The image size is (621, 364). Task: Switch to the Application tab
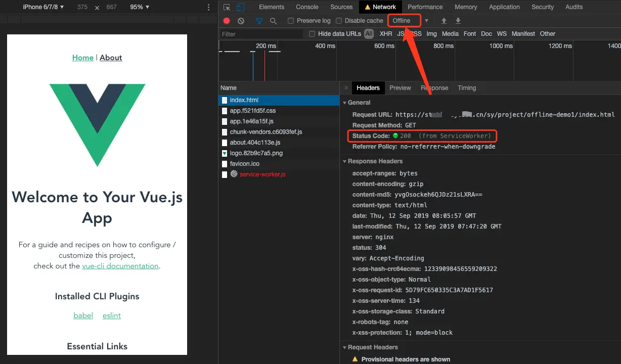tap(504, 7)
